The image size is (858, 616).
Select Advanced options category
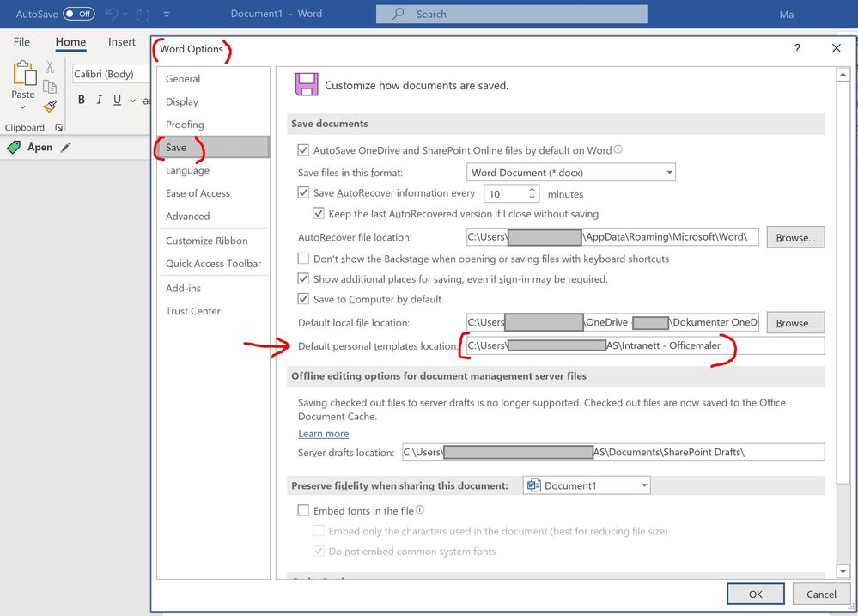[x=213, y=217]
